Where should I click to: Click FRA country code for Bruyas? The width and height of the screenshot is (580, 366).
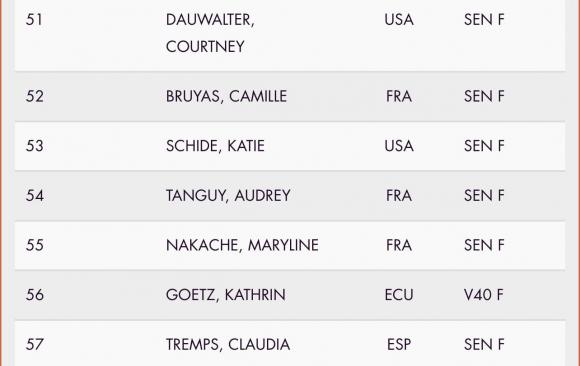coord(399,96)
